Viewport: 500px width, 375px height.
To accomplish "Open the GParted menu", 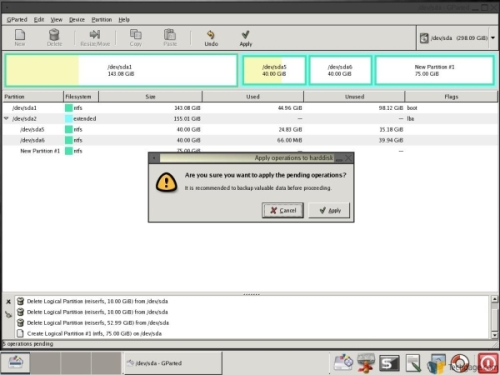I will 17,20.
